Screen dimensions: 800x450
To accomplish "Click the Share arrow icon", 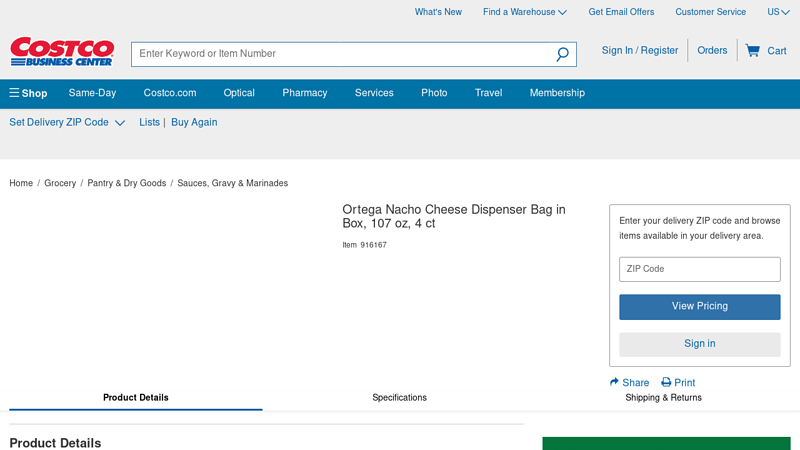I will point(614,382).
